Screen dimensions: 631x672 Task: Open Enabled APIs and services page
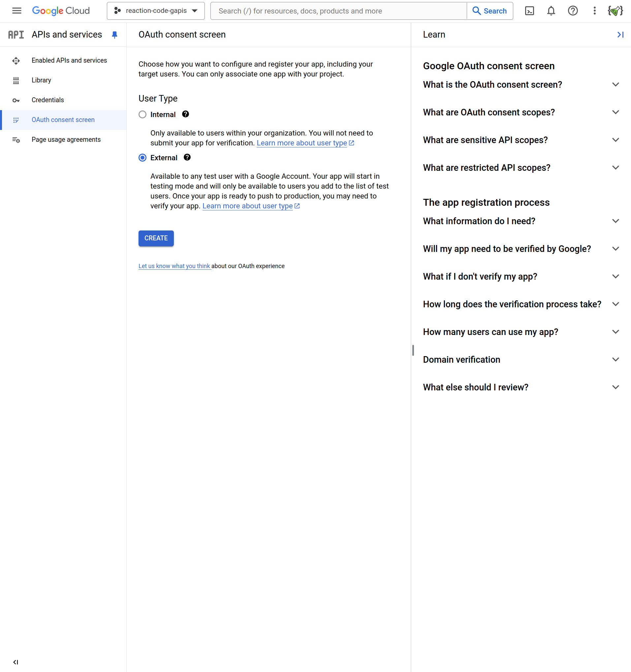pyautogui.click(x=69, y=61)
